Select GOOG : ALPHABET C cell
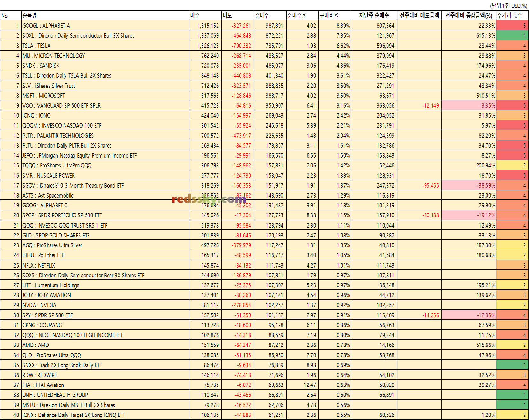Viewport: 529px width, 420px height. pos(105,205)
